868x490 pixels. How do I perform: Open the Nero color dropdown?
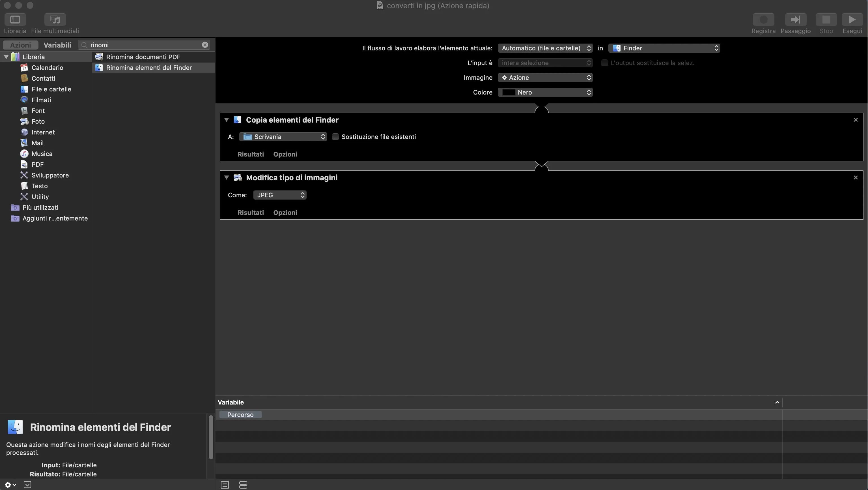coord(545,92)
